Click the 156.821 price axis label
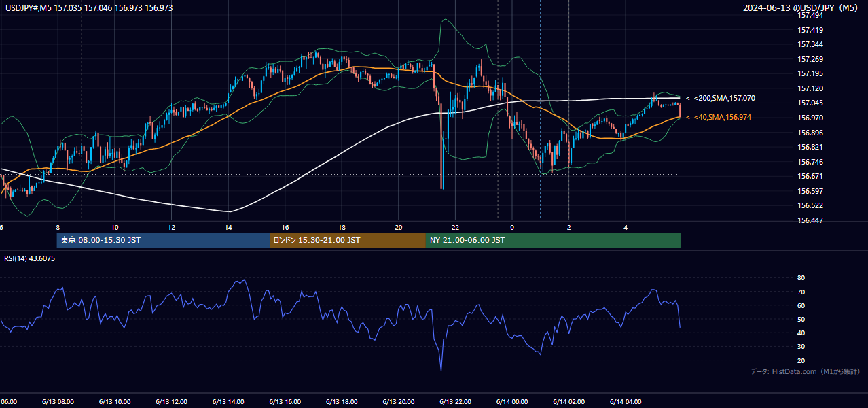The image size is (868, 408). point(811,147)
